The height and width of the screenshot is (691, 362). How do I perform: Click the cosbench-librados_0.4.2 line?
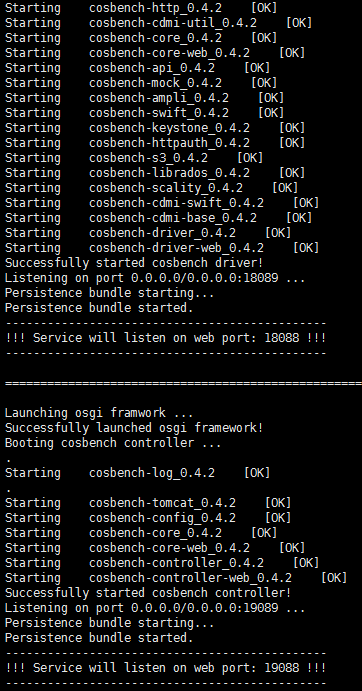click(155, 173)
